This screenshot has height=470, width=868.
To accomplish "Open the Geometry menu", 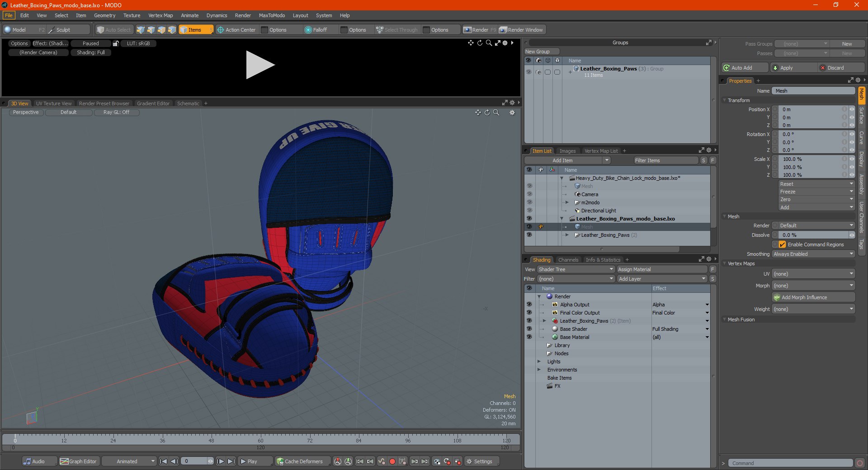I will [x=104, y=15].
